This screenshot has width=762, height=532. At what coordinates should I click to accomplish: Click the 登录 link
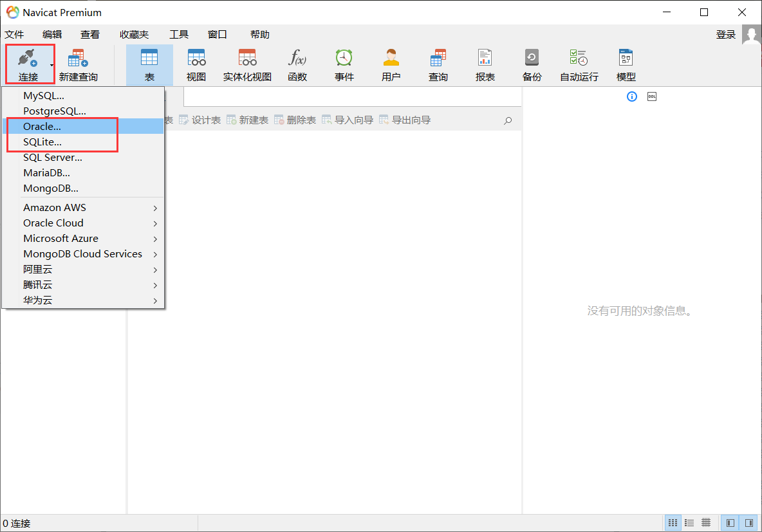coord(725,34)
